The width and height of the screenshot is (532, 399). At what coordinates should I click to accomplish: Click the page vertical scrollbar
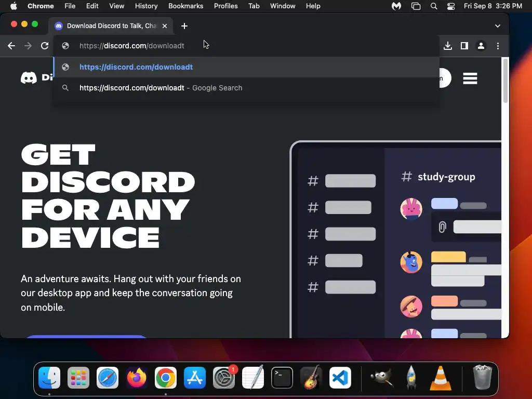click(x=505, y=81)
